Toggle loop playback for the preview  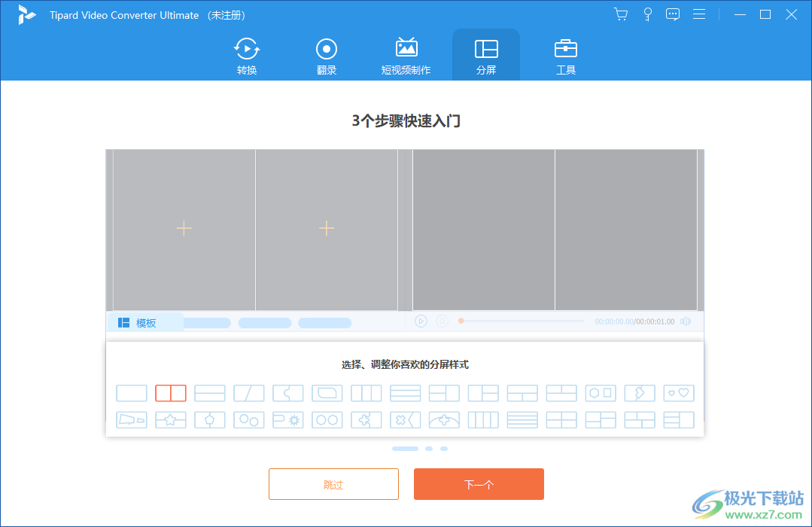442,321
